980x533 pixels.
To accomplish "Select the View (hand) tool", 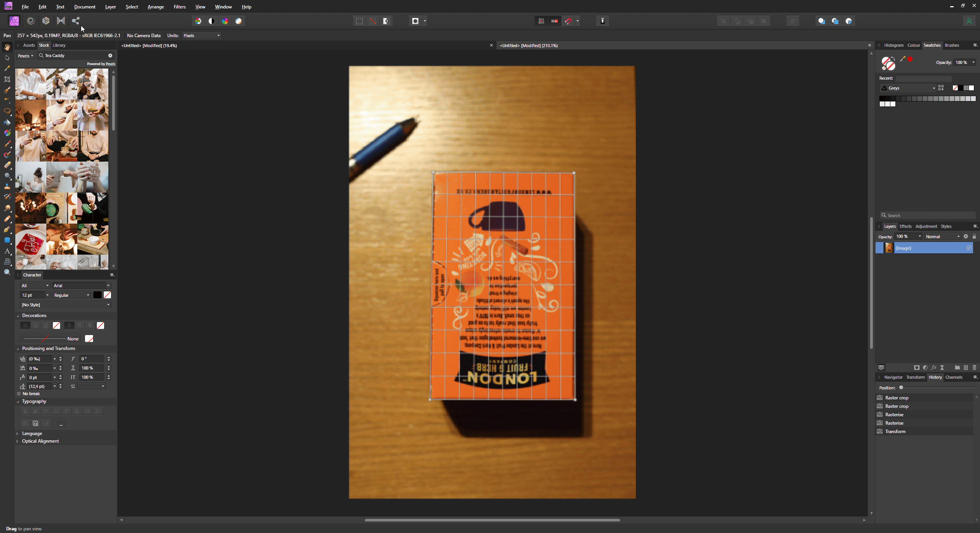I will tap(7, 47).
